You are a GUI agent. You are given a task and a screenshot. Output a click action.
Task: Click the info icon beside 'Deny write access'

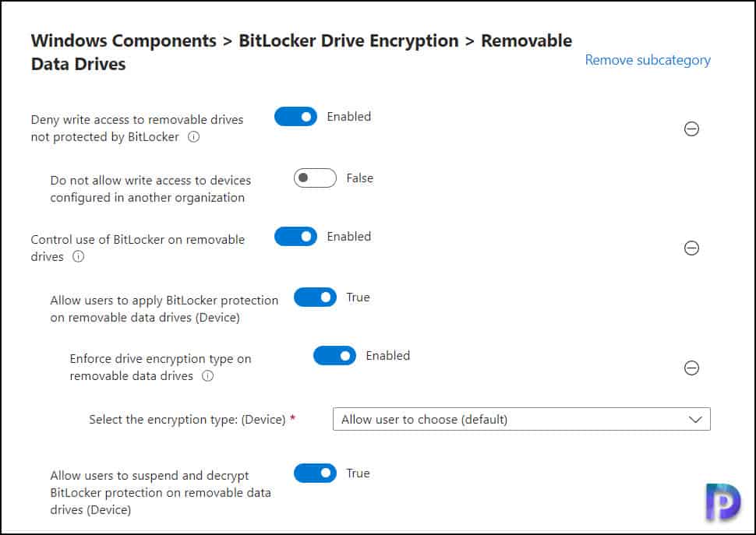192,138
